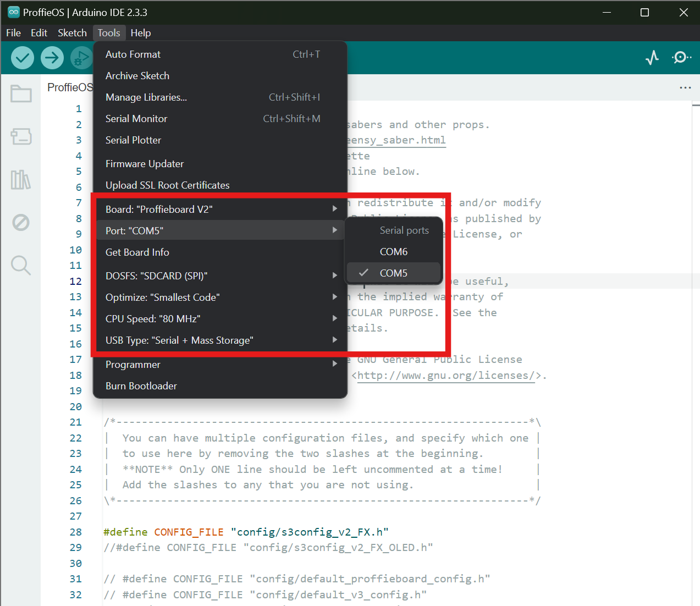Click the editor vertical scrollbar
The height and width of the screenshot is (606, 700).
(696, 352)
